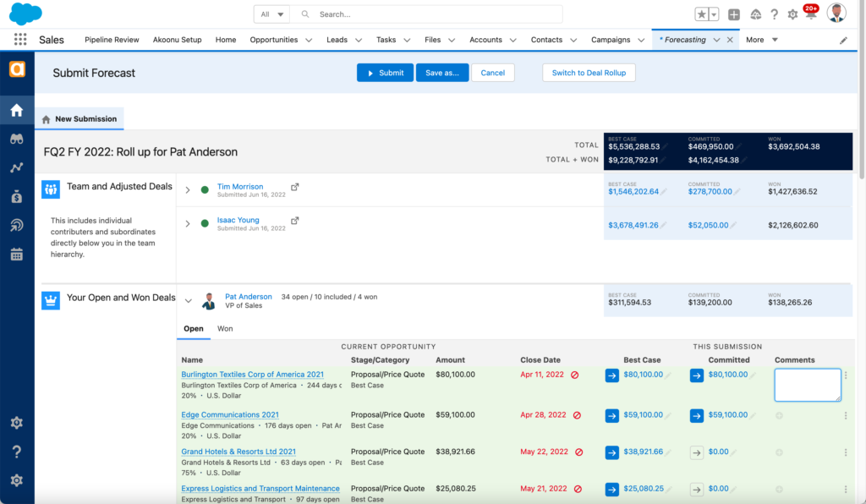The width and height of the screenshot is (866, 504).
Task: Click the Burlington Textiles comments text box
Action: click(807, 385)
